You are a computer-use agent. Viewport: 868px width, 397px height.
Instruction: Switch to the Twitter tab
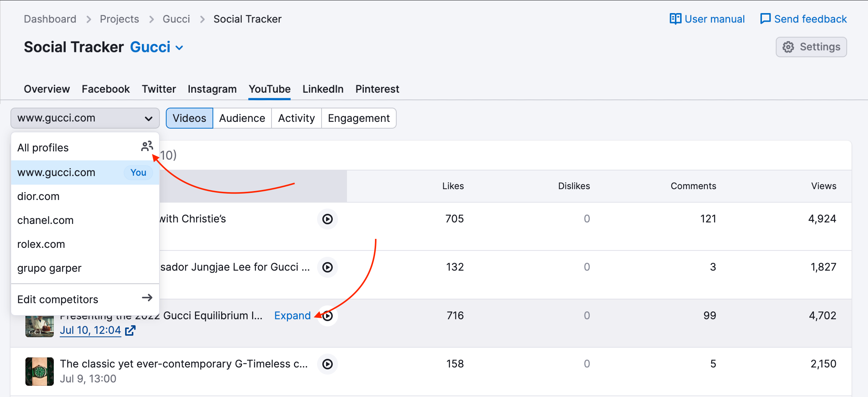click(x=159, y=89)
